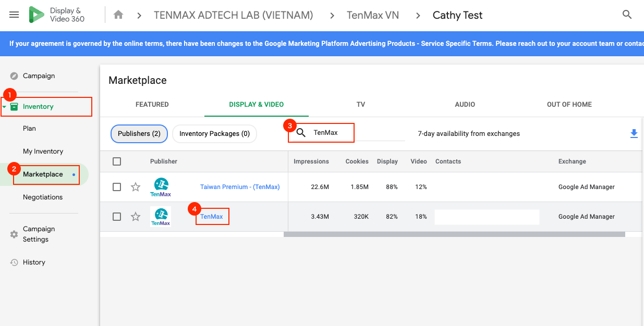This screenshot has width=644, height=326.
Task: Check the TenMax publisher row checkbox
Action: 117,217
